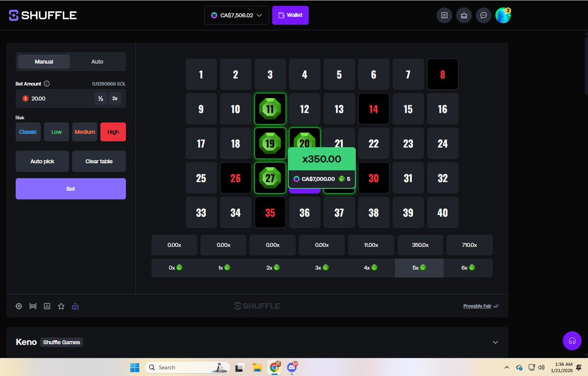Open the user profile avatar
The height and width of the screenshot is (376, 588).
tap(503, 15)
